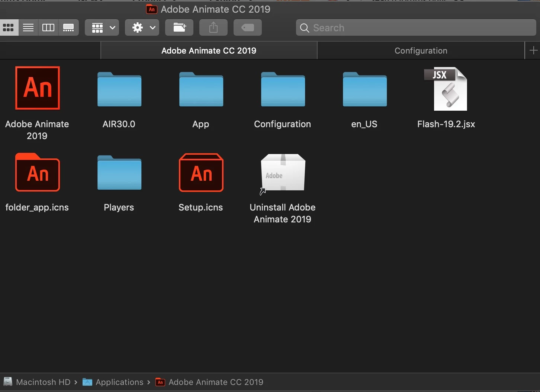Click the 'Setup.icns' file name

point(201,208)
